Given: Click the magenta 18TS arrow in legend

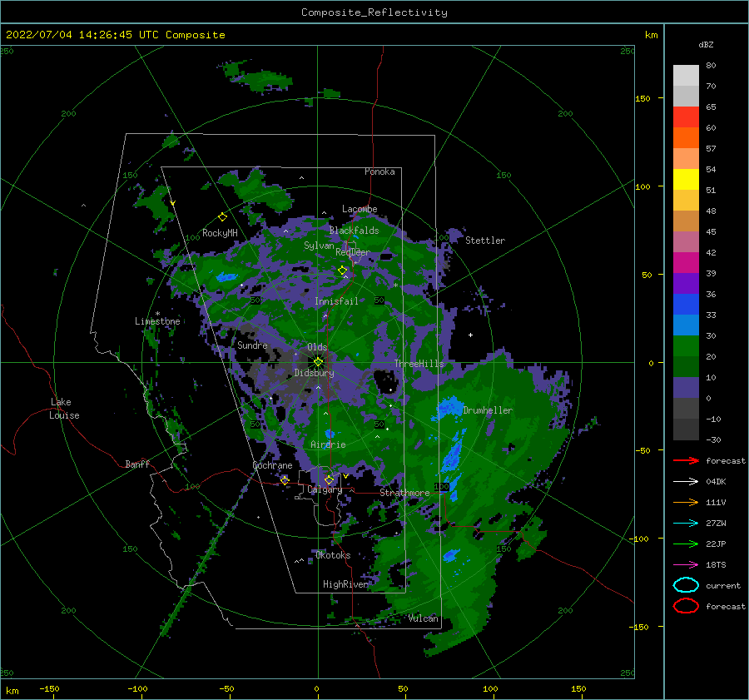Looking at the screenshot, I should (686, 565).
